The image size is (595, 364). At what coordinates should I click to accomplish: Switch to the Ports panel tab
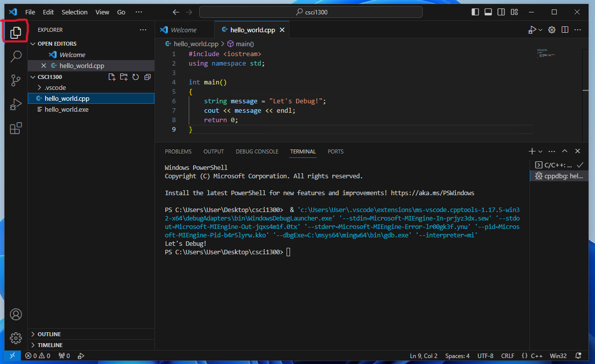[x=335, y=151]
